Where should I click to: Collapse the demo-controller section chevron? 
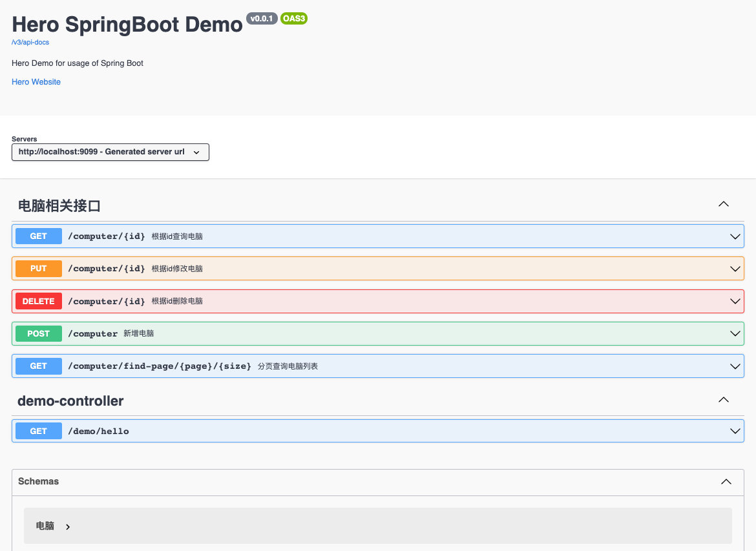724,400
